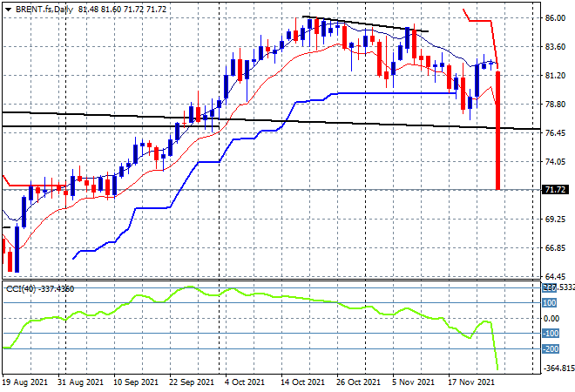Click the 66.85 price scale label

(555, 248)
